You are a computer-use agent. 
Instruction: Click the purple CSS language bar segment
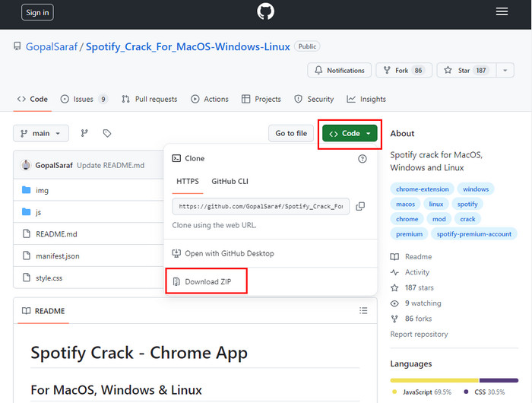499,380
